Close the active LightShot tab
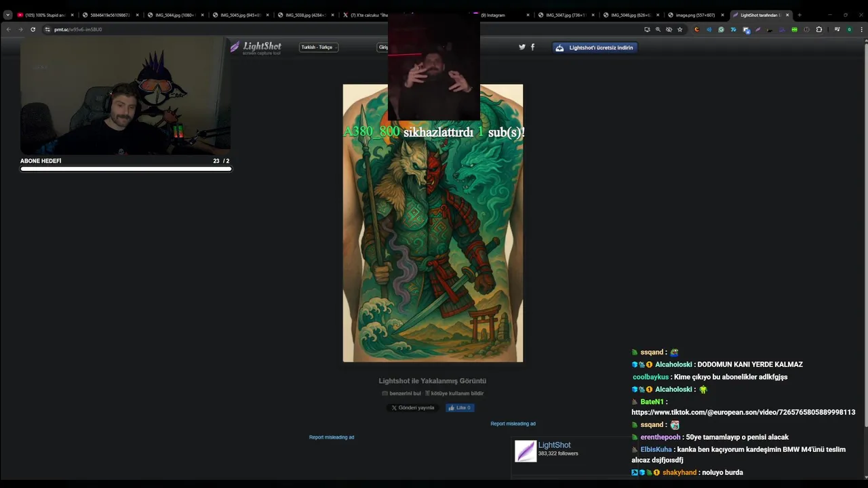 point(787,15)
